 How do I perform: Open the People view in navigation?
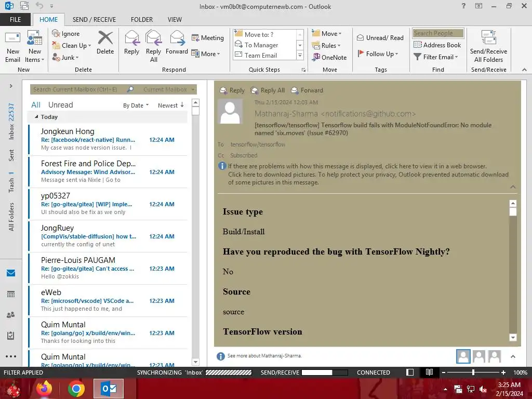[11, 315]
